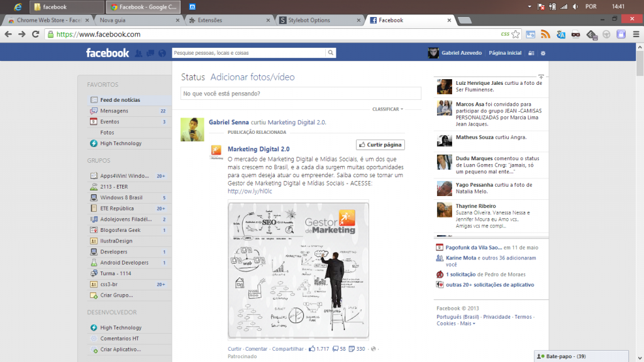
Task: Open the Gestor de Marketing post image
Action: pos(298,270)
